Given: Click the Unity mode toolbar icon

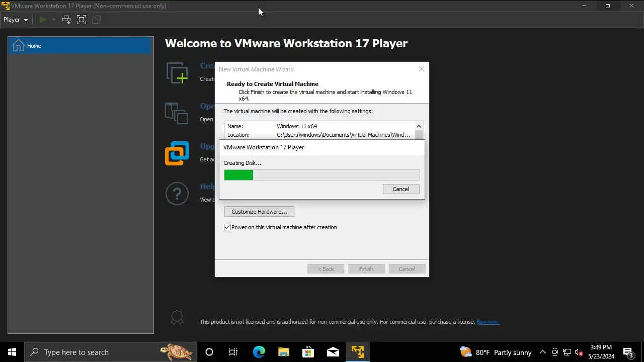Looking at the screenshot, I should 97,20.
